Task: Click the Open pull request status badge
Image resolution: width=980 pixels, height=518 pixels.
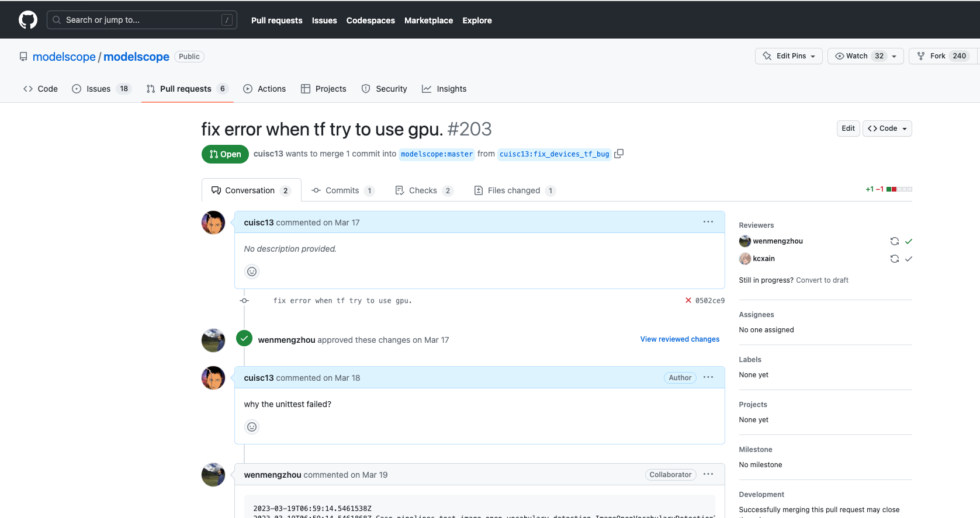Action: [x=225, y=154]
